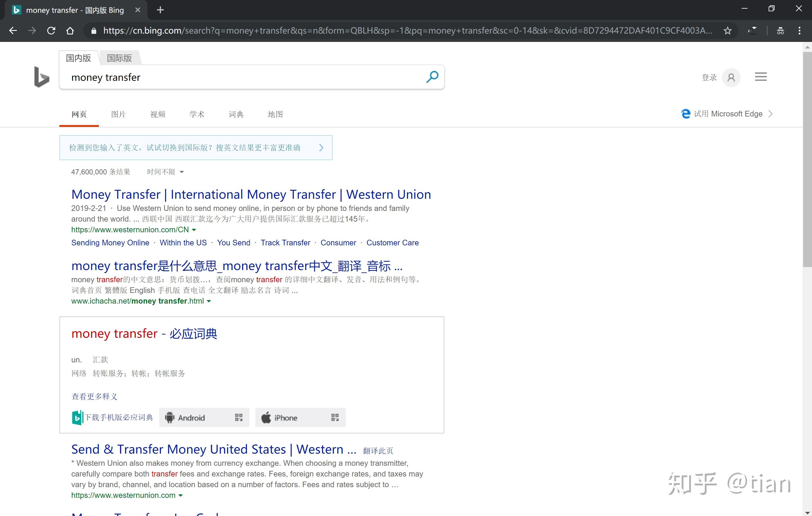Screen dimensions: 812x516
Task: Click the Microsoft Edge logo icon
Action: 685,114
